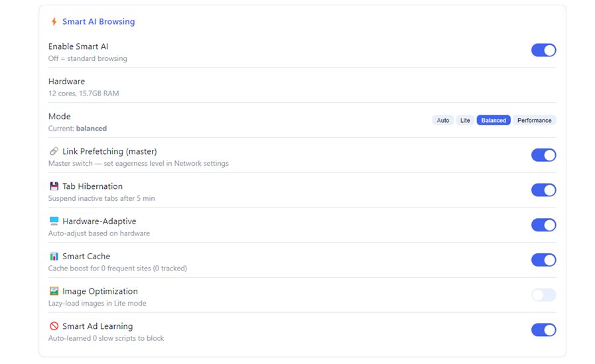Click the Link Prefetching chain icon
Screen dimensions: 595x364
click(x=54, y=151)
